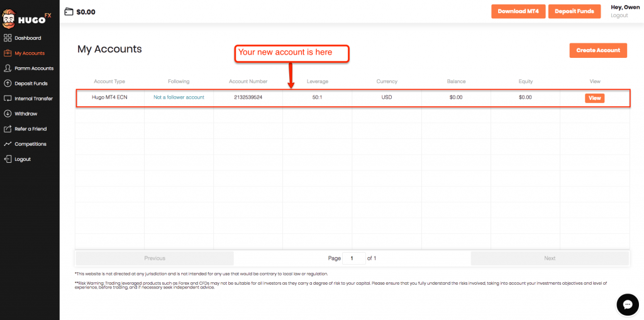
Task: Go to the Withdraw page
Action: tap(26, 113)
